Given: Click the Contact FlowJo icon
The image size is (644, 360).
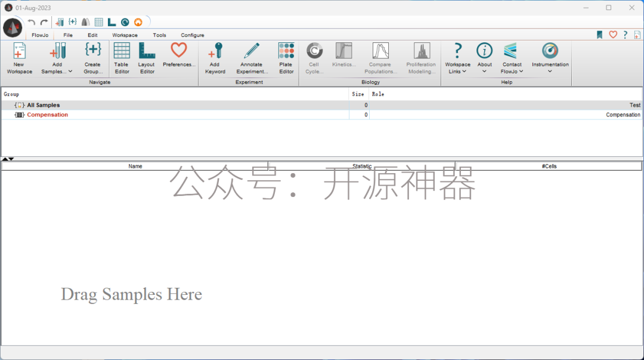Looking at the screenshot, I should click(x=510, y=51).
